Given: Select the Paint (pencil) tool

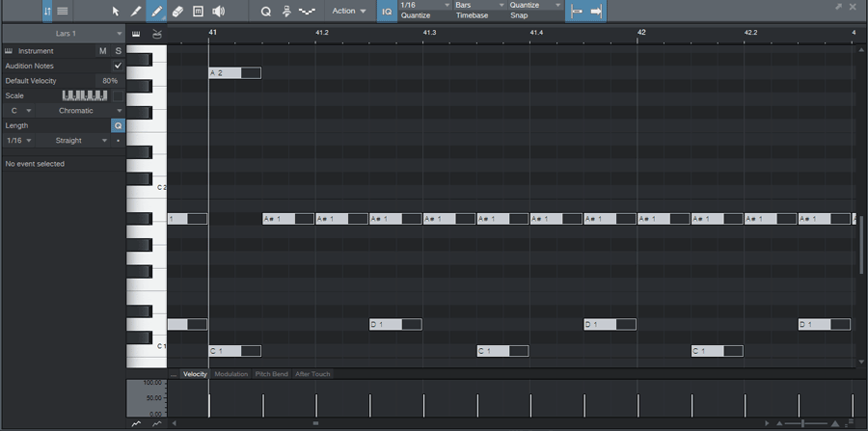Looking at the screenshot, I should click(156, 11).
